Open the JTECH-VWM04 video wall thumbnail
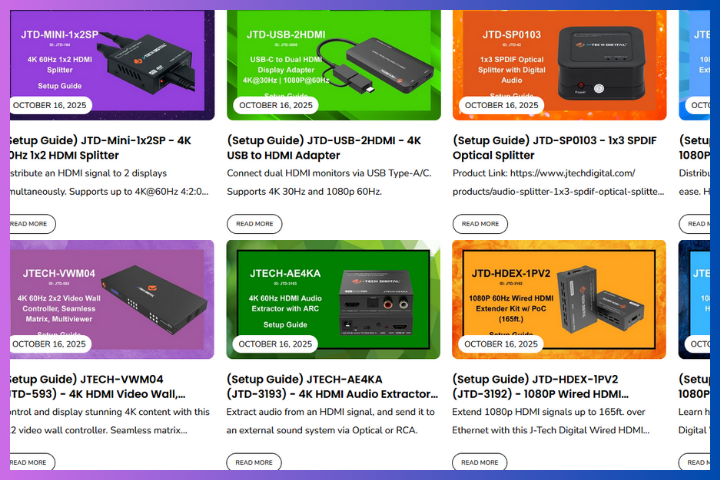The width and height of the screenshot is (720, 480). [x=112, y=299]
